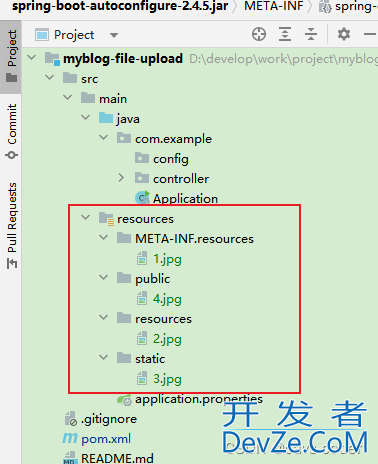Screen dimensions: 378x464
Task: Click the Maven pom.xml icon
Action: [x=70, y=438]
